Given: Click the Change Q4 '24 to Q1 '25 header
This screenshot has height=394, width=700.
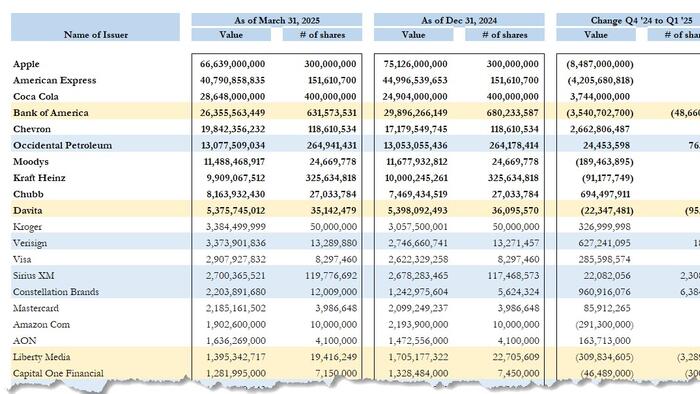Looking at the screenshot, I should 642,21.
